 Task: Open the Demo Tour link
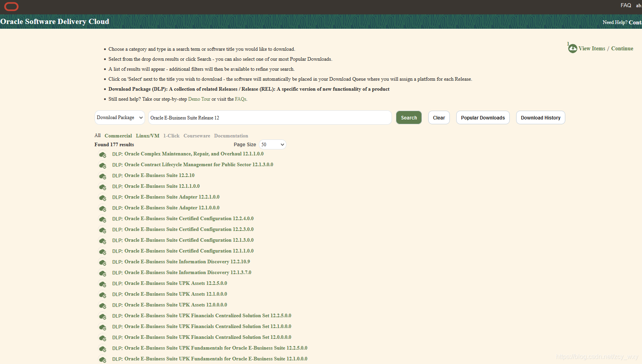click(x=199, y=99)
